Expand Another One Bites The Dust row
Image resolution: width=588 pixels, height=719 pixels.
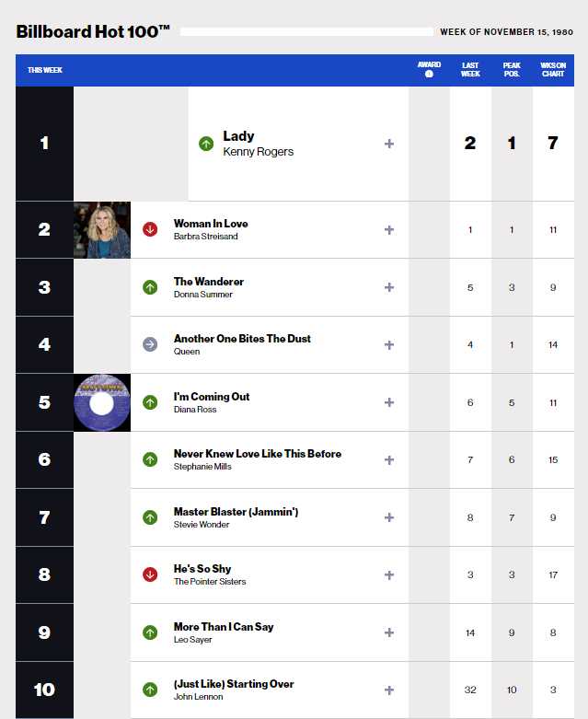point(389,345)
